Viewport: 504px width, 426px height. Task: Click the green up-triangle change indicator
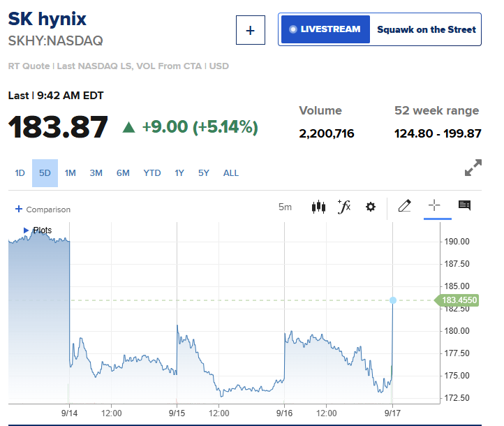(x=129, y=127)
